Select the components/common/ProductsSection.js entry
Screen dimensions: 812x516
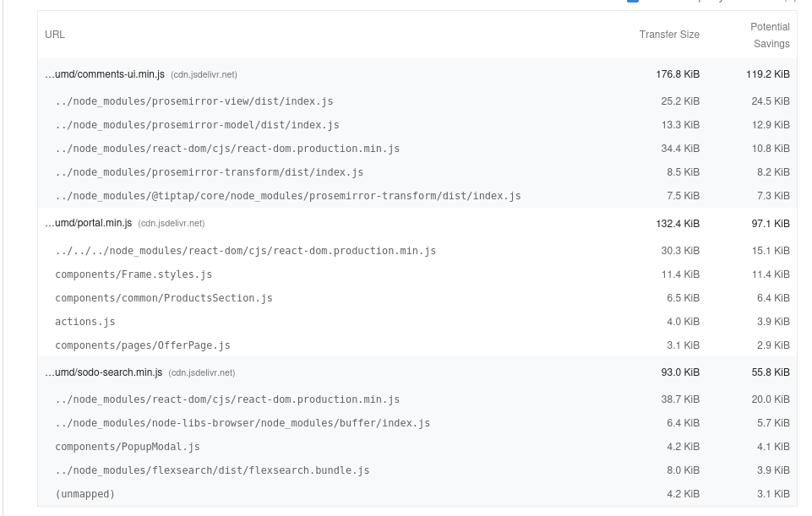tap(164, 299)
